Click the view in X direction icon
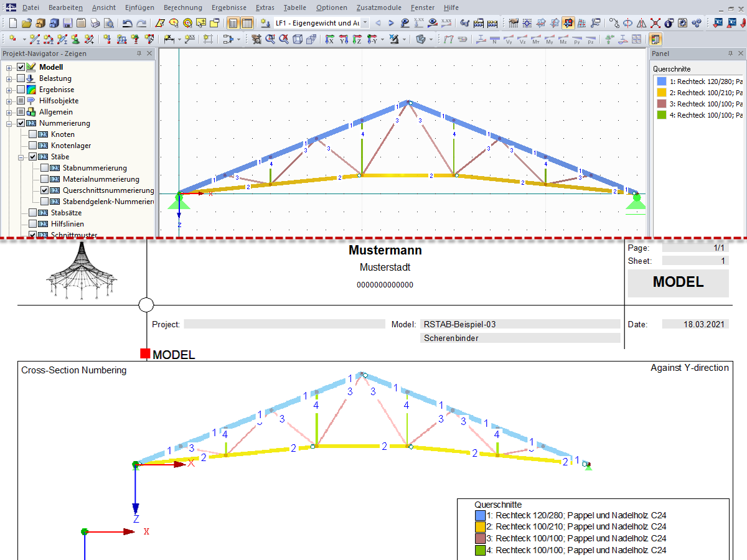Viewport: 747px width, 560px height. tap(330, 39)
